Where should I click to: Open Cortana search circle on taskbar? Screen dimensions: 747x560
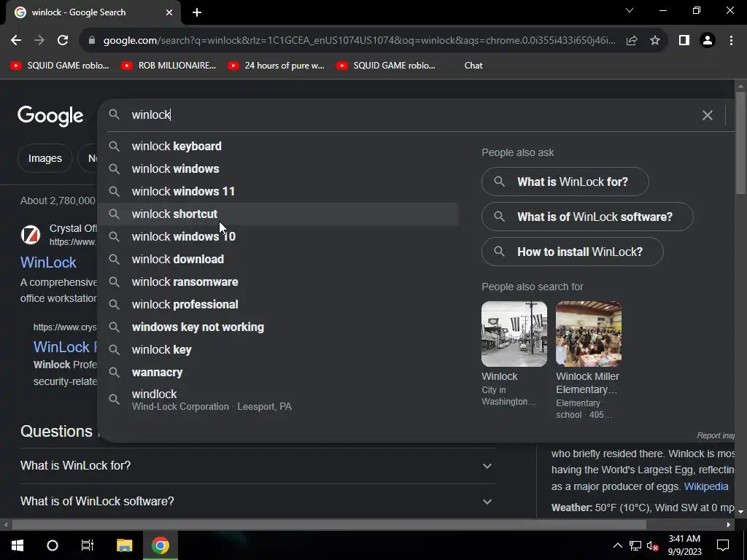click(53, 545)
